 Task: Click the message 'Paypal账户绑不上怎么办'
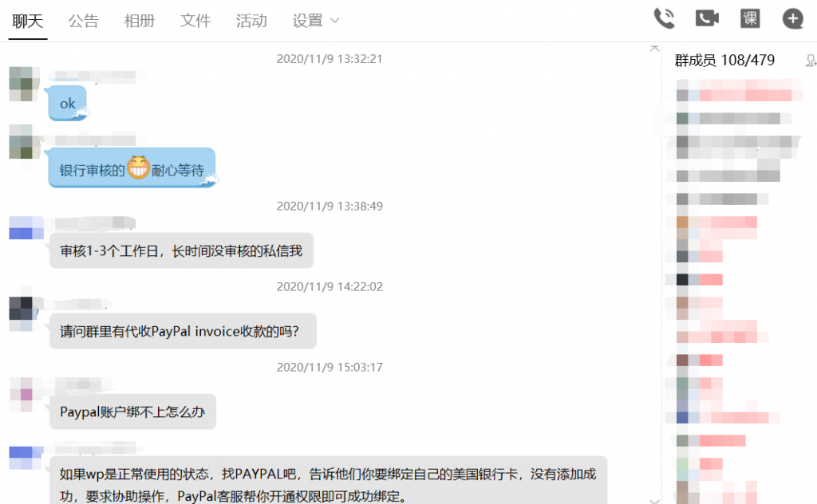coord(133,411)
